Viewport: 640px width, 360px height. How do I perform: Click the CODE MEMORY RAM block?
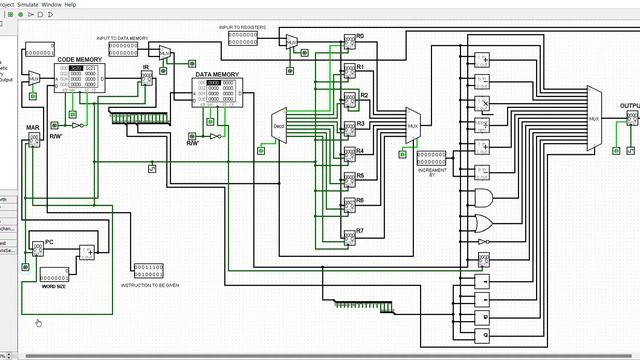pos(80,78)
